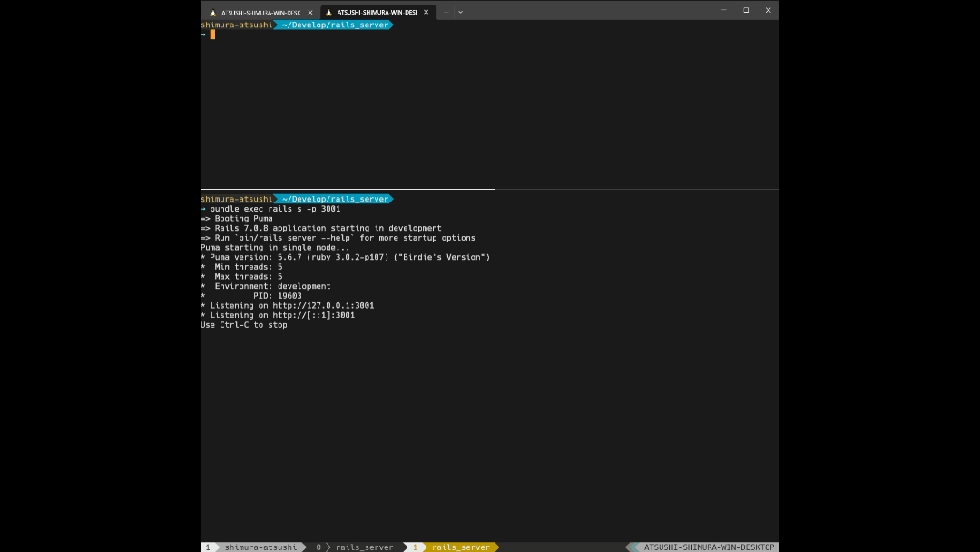Close the inactive WSL tab with its X
This screenshot has width=980, height=552.
(309, 12)
